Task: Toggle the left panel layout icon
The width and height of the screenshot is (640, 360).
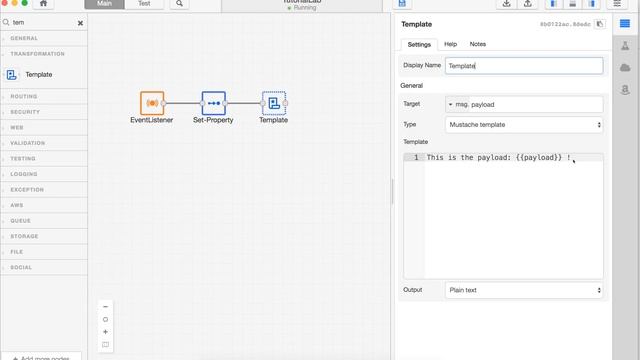Action: pos(554,4)
